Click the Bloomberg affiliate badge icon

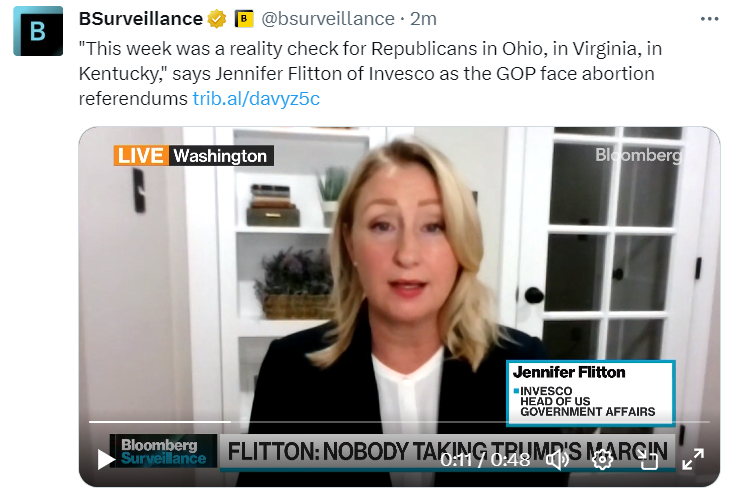tap(243, 19)
